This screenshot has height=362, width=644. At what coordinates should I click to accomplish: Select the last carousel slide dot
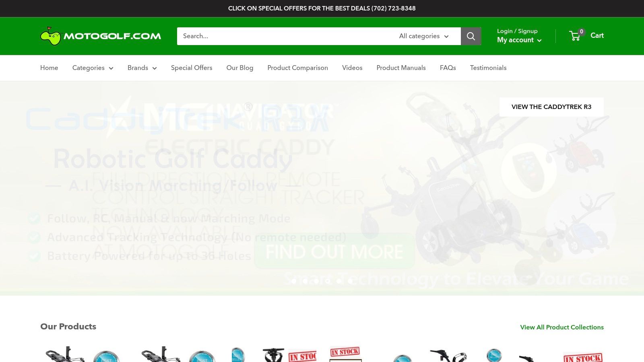pyautogui.click(x=350, y=281)
